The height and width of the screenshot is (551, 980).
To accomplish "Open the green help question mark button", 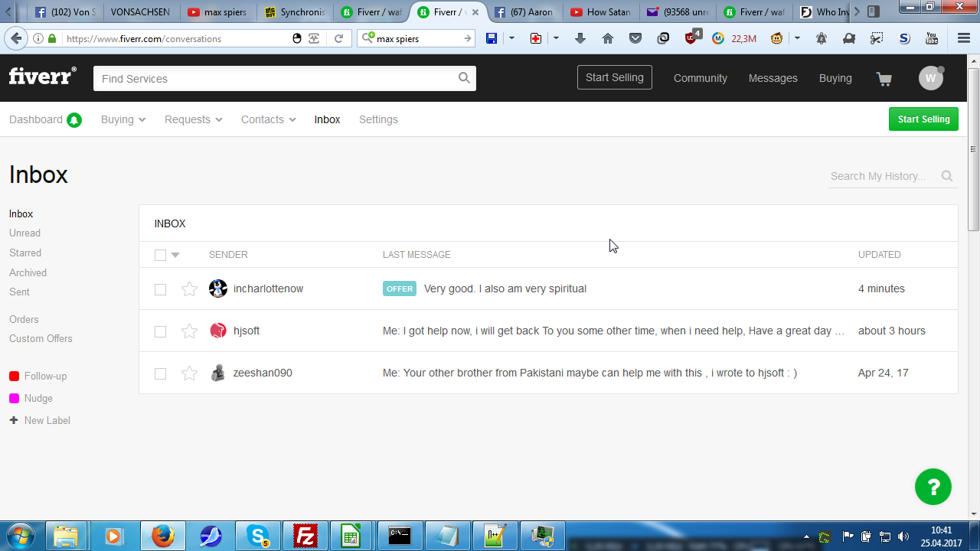I will tap(933, 487).
